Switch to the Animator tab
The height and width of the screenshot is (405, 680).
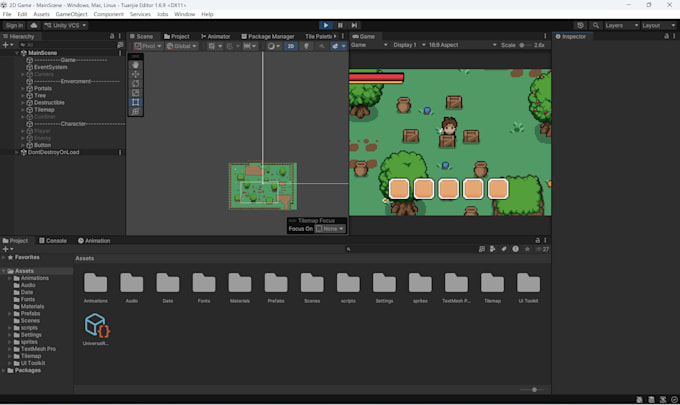215,36
